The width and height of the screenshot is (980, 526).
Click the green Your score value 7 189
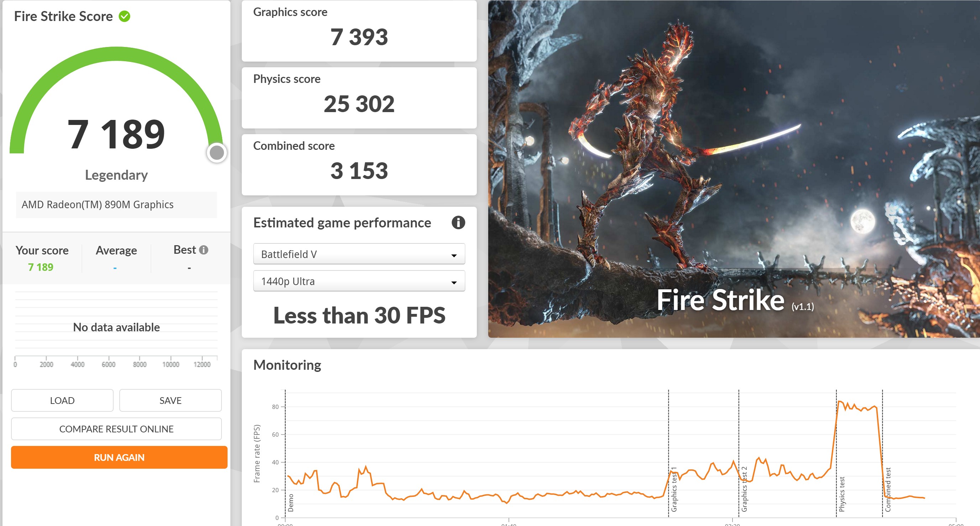[x=41, y=267]
